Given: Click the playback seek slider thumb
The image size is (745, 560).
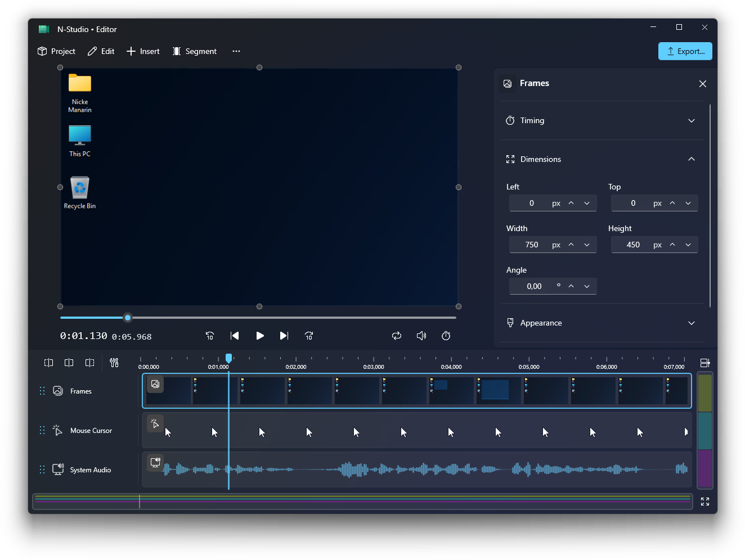Looking at the screenshot, I should tap(128, 318).
